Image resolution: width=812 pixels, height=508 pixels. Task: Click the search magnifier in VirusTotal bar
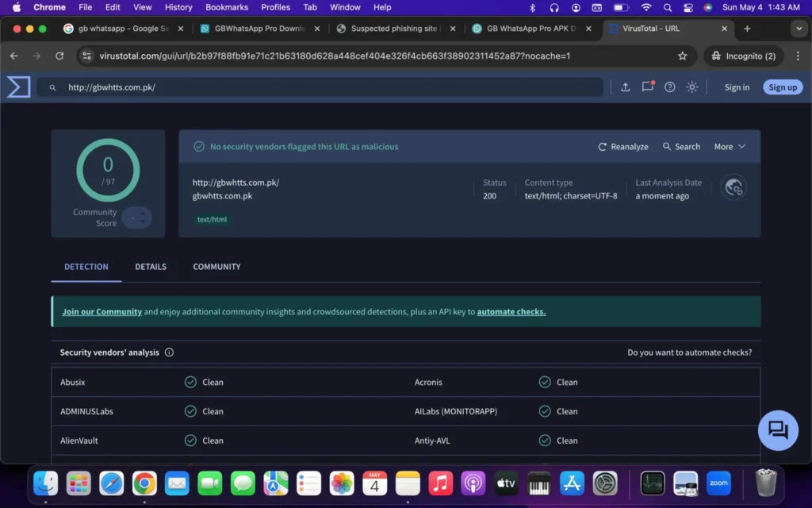pyautogui.click(x=53, y=87)
